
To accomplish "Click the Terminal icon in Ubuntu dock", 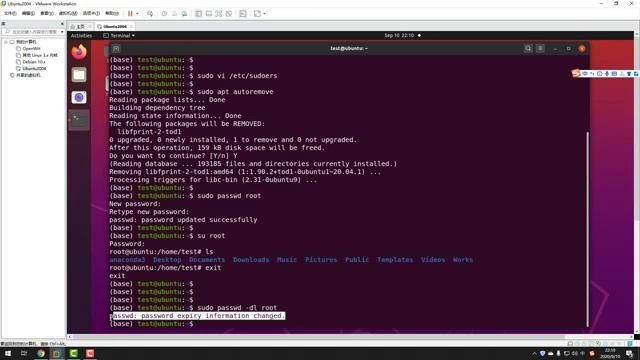I will tap(79, 120).
